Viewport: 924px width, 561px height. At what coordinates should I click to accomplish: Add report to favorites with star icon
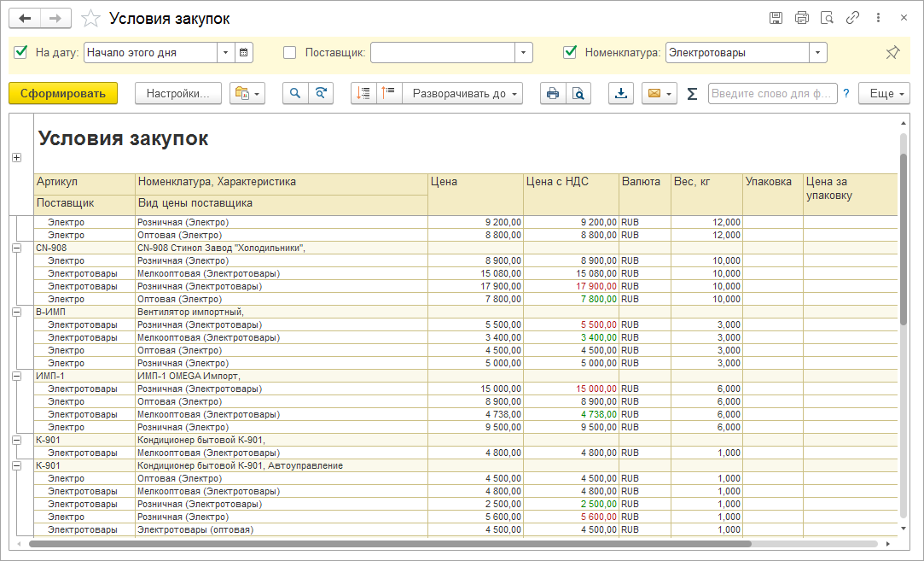(x=90, y=18)
